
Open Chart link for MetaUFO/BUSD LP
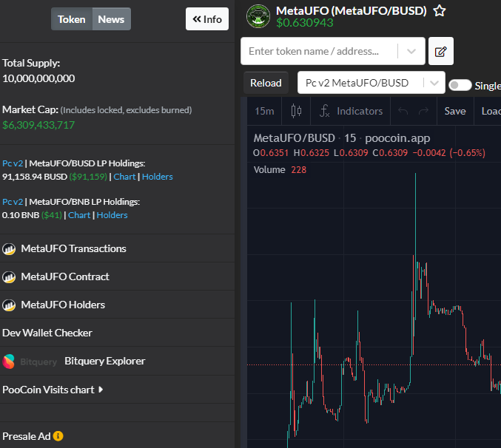[x=124, y=177]
